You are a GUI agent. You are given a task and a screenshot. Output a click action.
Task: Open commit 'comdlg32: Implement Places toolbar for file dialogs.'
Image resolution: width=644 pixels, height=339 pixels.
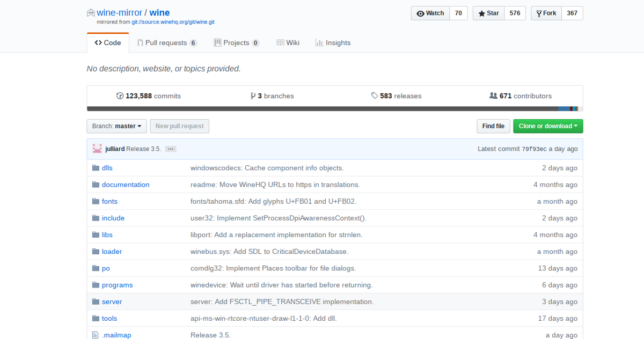(x=273, y=268)
